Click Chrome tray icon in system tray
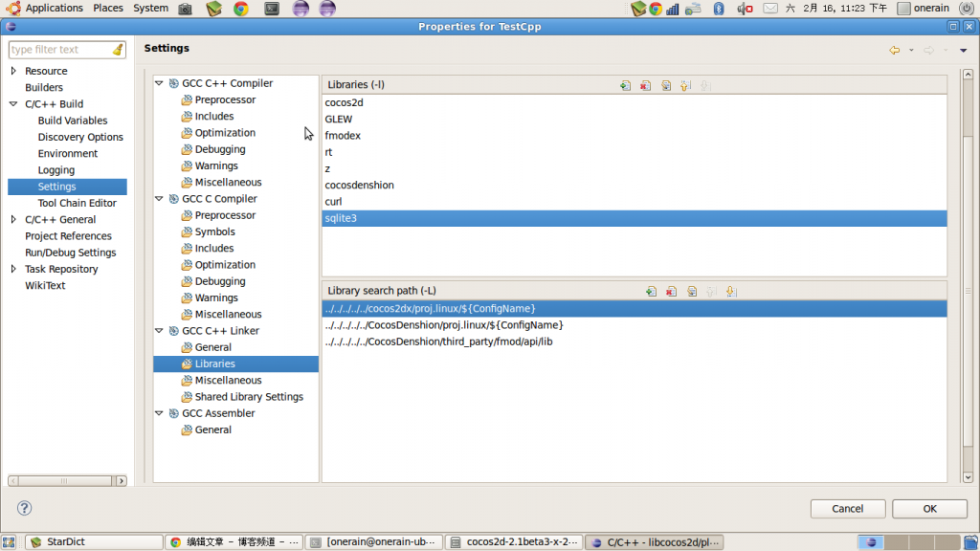Screen dimensions: 980x551 tap(655, 8)
